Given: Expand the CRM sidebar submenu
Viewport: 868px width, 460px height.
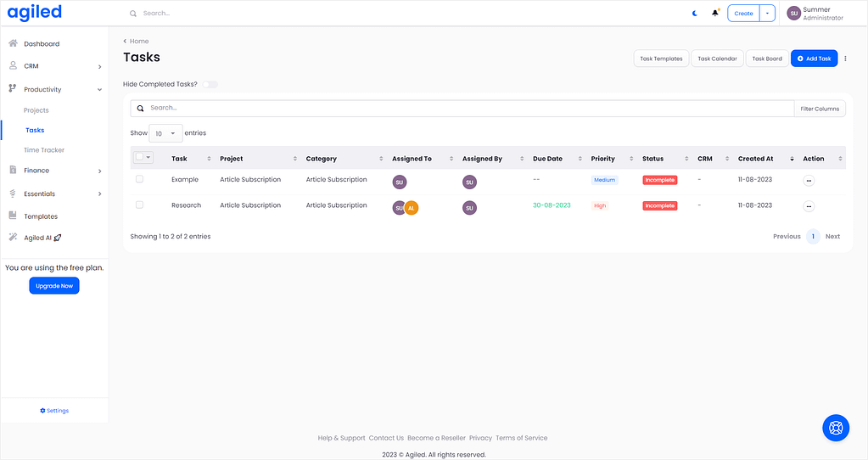Looking at the screenshot, I should [x=99, y=66].
